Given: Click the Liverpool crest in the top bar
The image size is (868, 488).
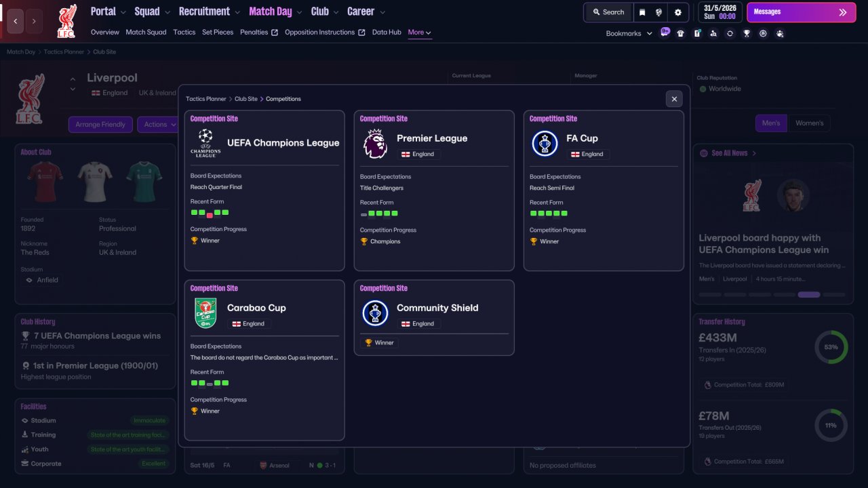Looking at the screenshot, I should pos(66,21).
